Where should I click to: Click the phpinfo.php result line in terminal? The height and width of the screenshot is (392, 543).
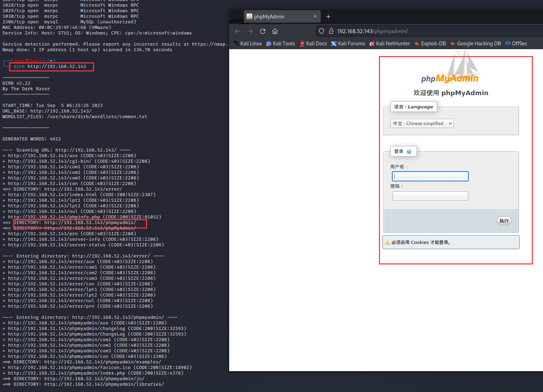pyautogui.click(x=82, y=217)
